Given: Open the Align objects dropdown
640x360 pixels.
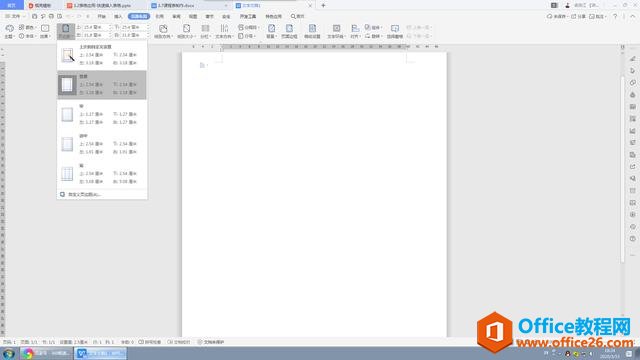Looking at the screenshot, I should (x=355, y=31).
